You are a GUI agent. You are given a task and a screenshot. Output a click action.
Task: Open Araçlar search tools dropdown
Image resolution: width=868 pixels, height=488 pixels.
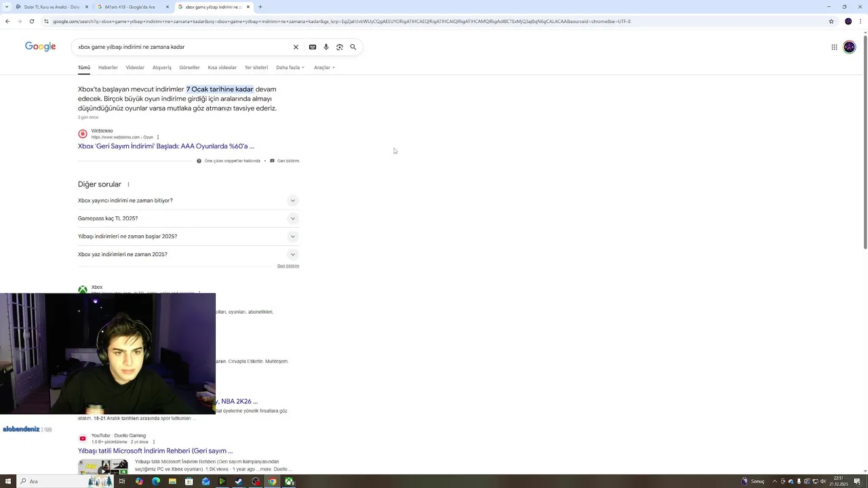(324, 67)
